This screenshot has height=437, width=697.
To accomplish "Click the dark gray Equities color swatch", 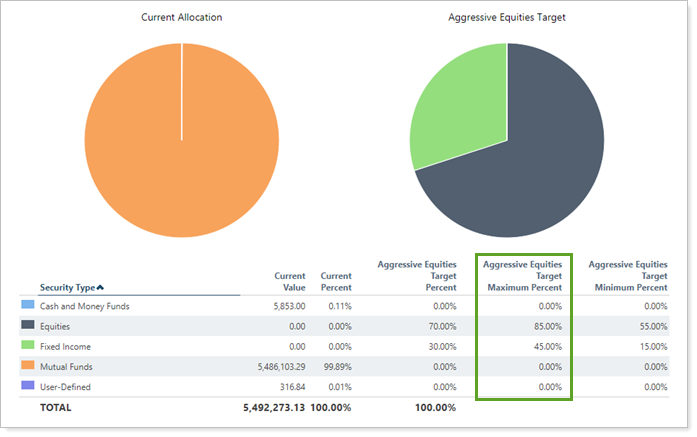I will click(x=27, y=326).
